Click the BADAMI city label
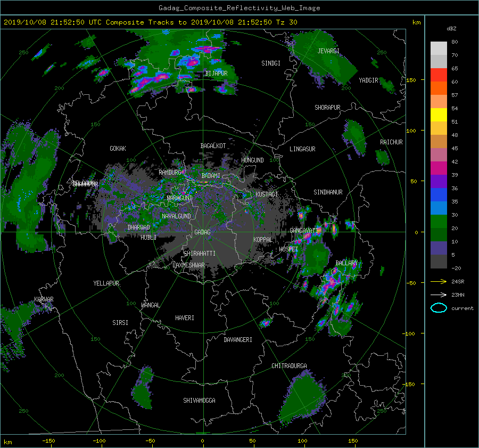This screenshot has width=479, height=448. (x=211, y=176)
